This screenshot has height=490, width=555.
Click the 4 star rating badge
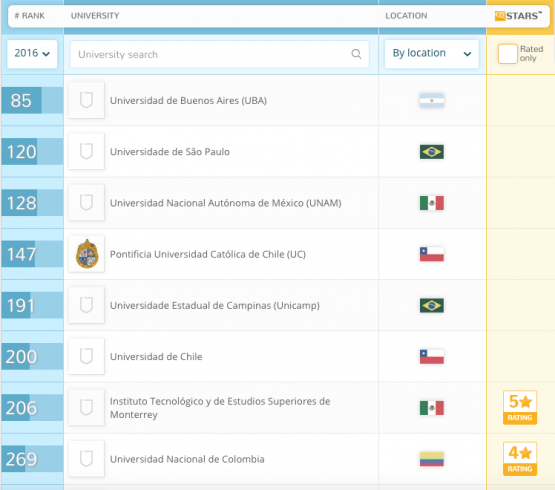[520, 459]
